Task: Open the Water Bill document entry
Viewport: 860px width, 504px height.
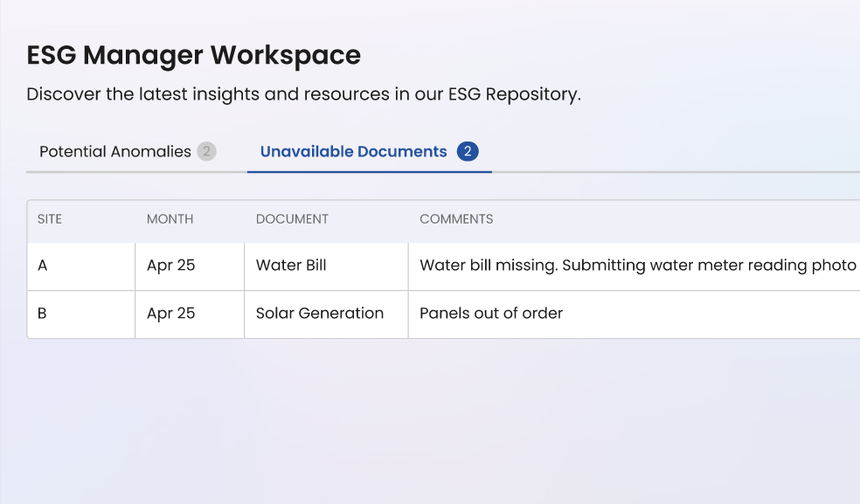Action: pyautogui.click(x=291, y=266)
